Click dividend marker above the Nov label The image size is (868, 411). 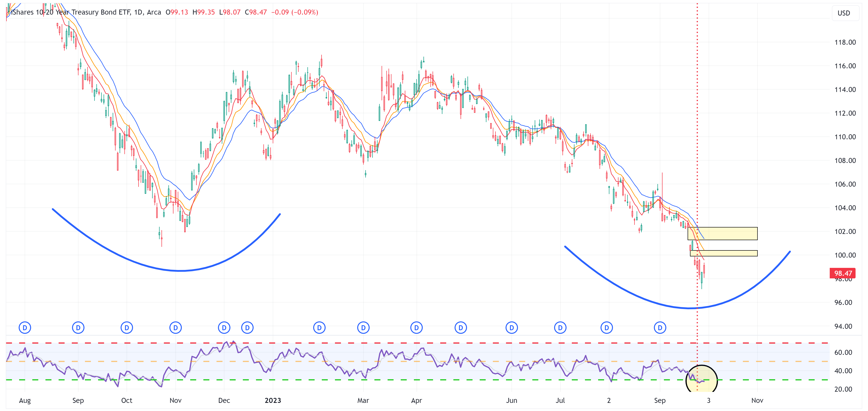tap(176, 327)
